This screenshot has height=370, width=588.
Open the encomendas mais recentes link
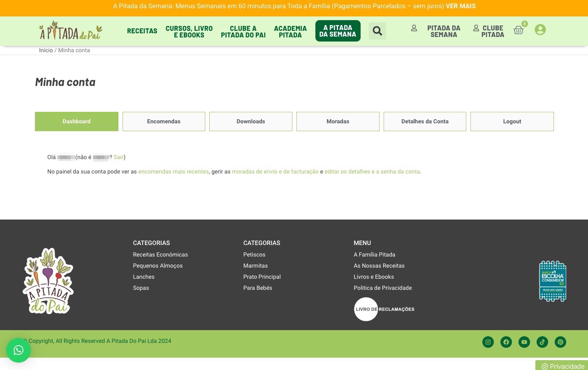(x=174, y=172)
